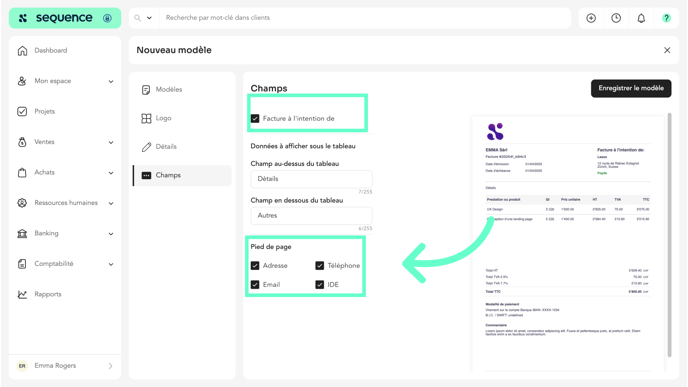Screen dimensions: 688x387
Task: Click the circular badge next to Sequence logo
Action: pos(107,18)
